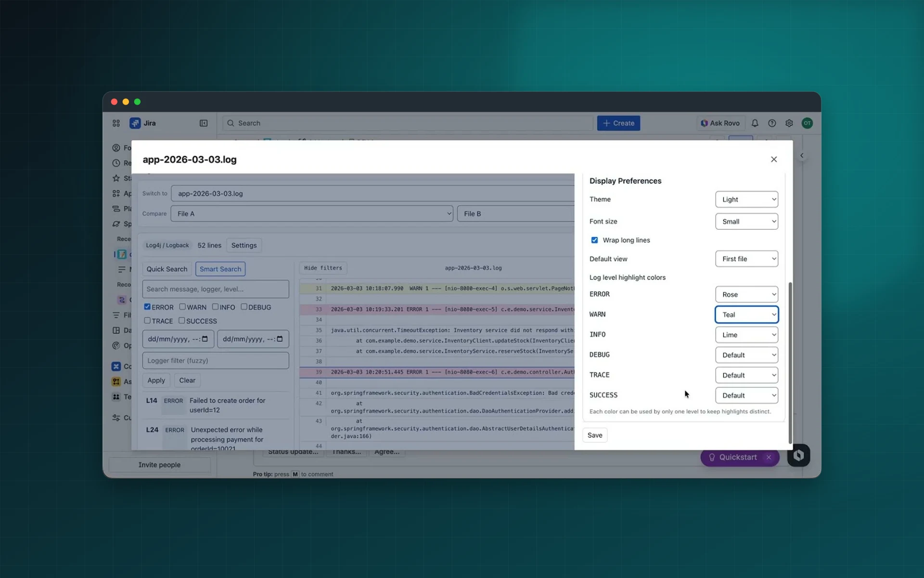Open the settings gear icon in Jira header
This screenshot has width=924, height=578.
tap(789, 123)
